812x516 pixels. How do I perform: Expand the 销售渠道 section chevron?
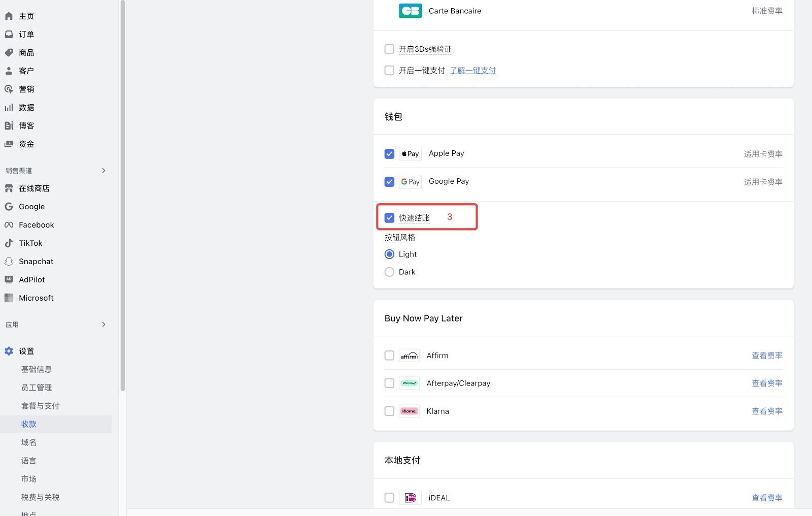104,171
